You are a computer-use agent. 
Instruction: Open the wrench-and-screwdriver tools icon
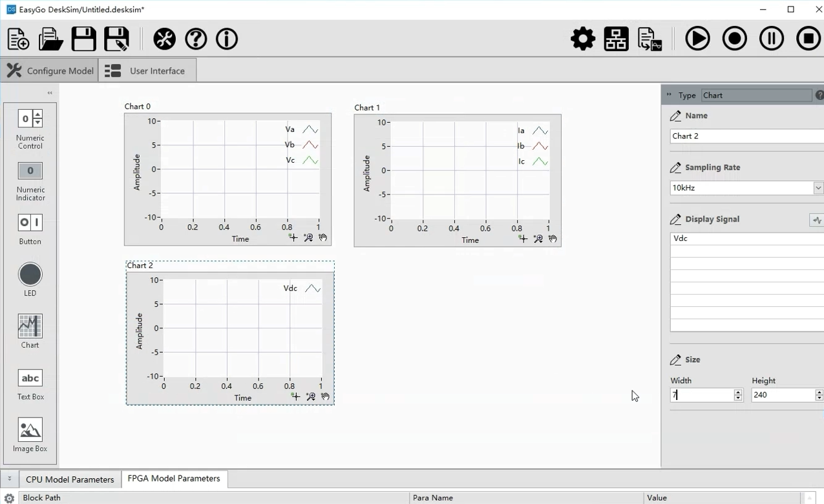pos(164,39)
